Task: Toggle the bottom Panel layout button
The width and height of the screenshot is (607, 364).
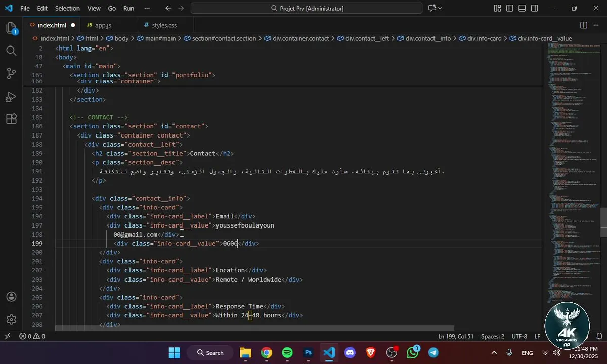Action: tap(522, 8)
